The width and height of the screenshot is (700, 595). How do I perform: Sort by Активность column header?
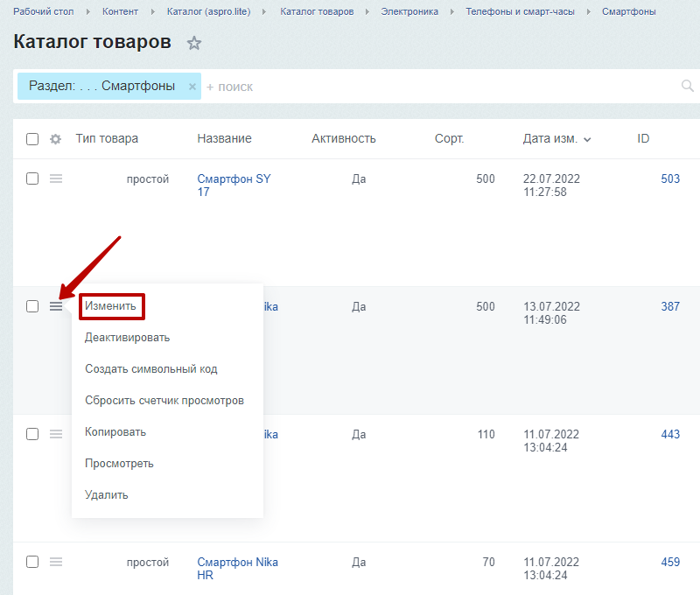tap(344, 139)
